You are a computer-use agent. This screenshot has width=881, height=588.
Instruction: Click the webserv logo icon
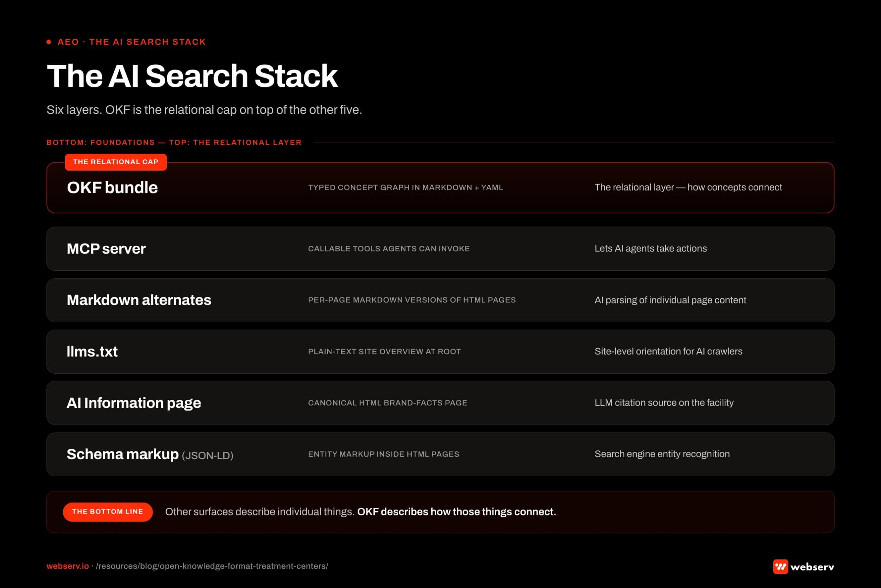[780, 566]
